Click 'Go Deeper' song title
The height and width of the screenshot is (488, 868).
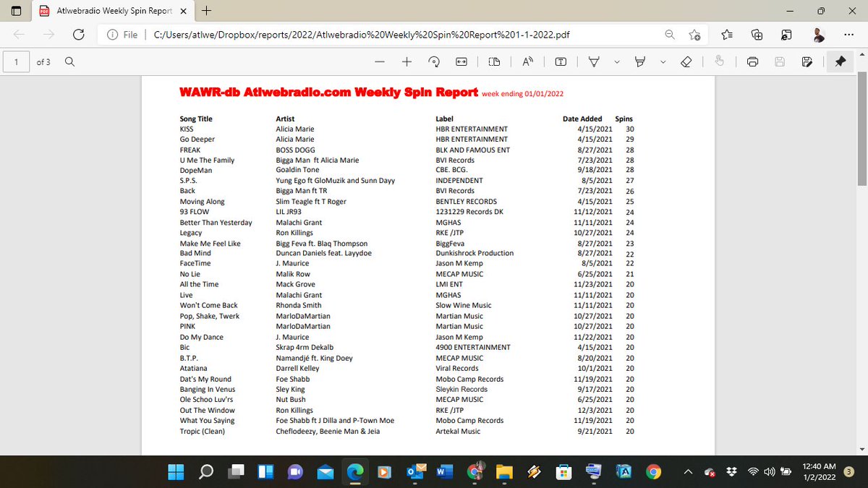pyautogui.click(x=197, y=139)
